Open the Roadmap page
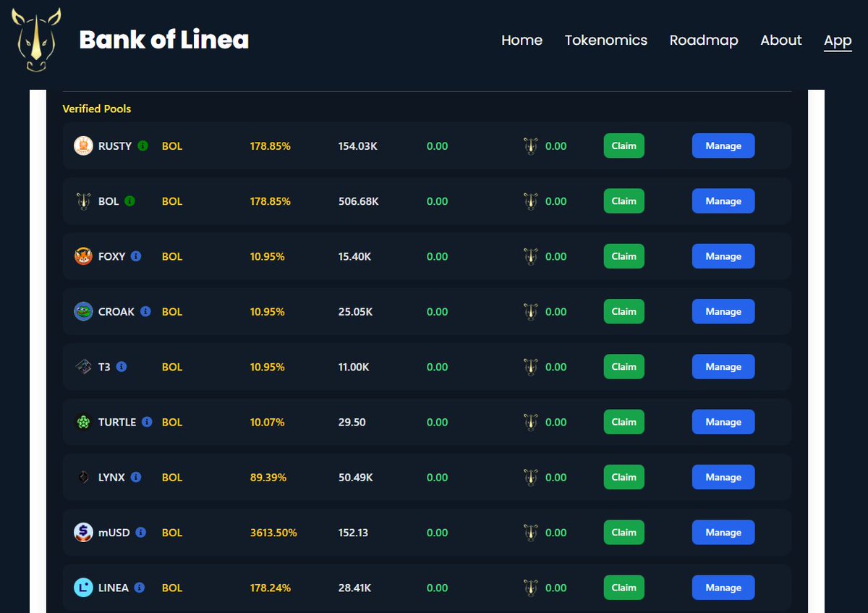Viewport: 868px width, 613px height. 704,41
